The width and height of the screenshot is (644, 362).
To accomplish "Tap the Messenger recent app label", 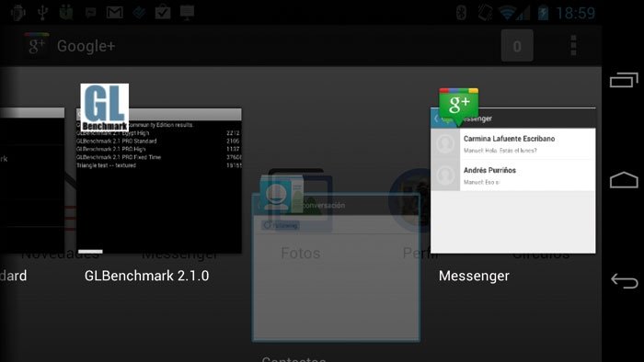I will coord(474,276).
